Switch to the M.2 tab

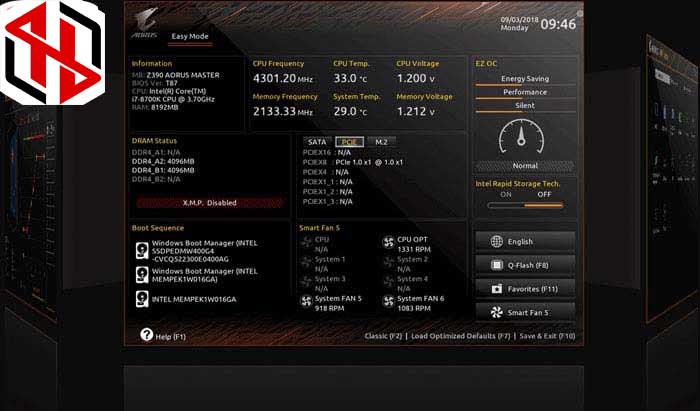(381, 142)
